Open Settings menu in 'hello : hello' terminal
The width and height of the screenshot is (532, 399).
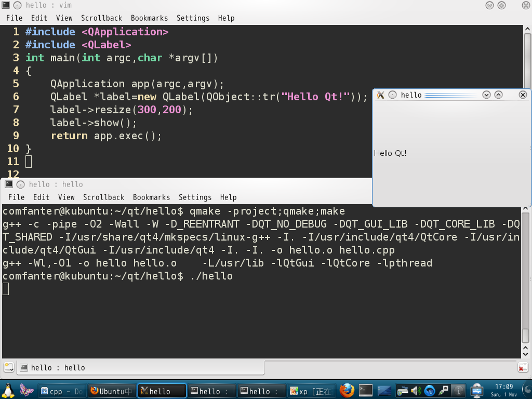click(x=195, y=197)
